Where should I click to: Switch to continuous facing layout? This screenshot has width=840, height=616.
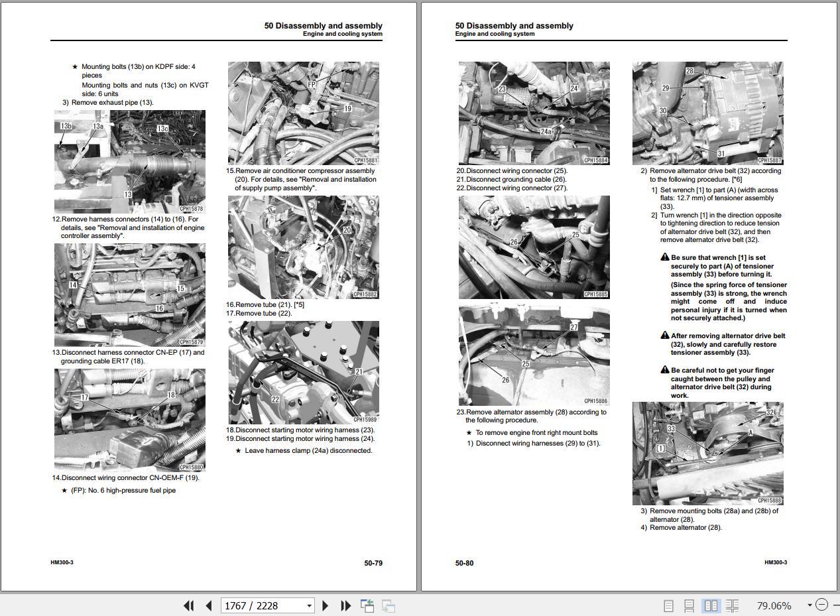coord(733,605)
